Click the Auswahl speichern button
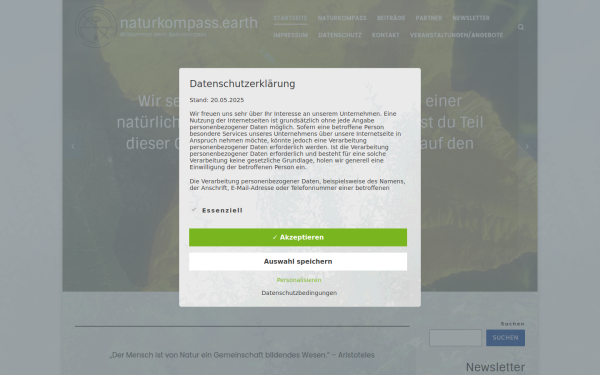 (x=298, y=262)
